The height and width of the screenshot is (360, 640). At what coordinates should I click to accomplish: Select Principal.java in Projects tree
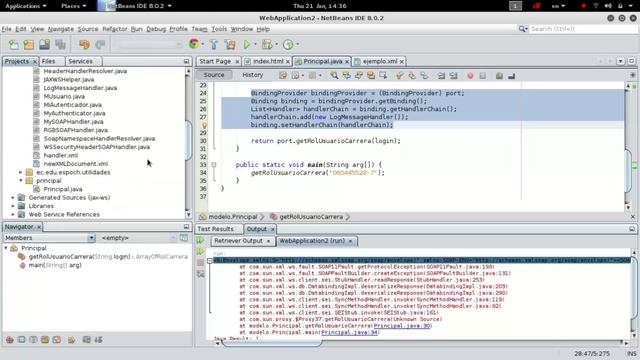(63, 189)
